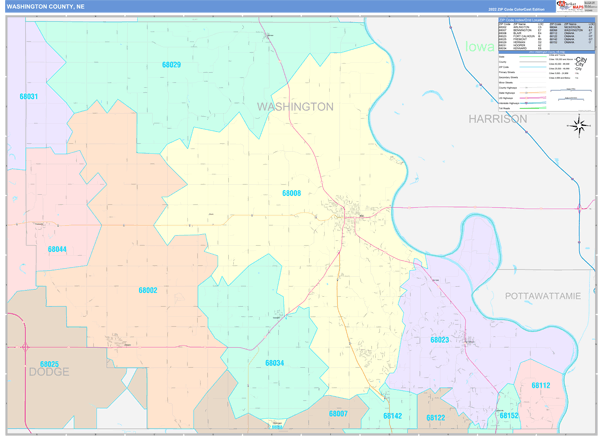Click the 'WASHINGTON COUNTY, NE' title
This screenshot has width=600, height=436.
click(46, 6)
